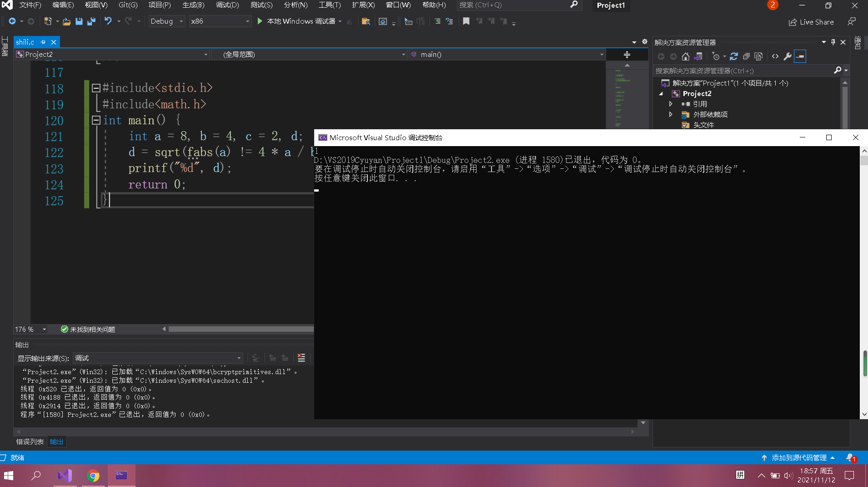Click the search magnifier in Solution Explorer
The width and height of the screenshot is (868, 487).
[838, 70]
